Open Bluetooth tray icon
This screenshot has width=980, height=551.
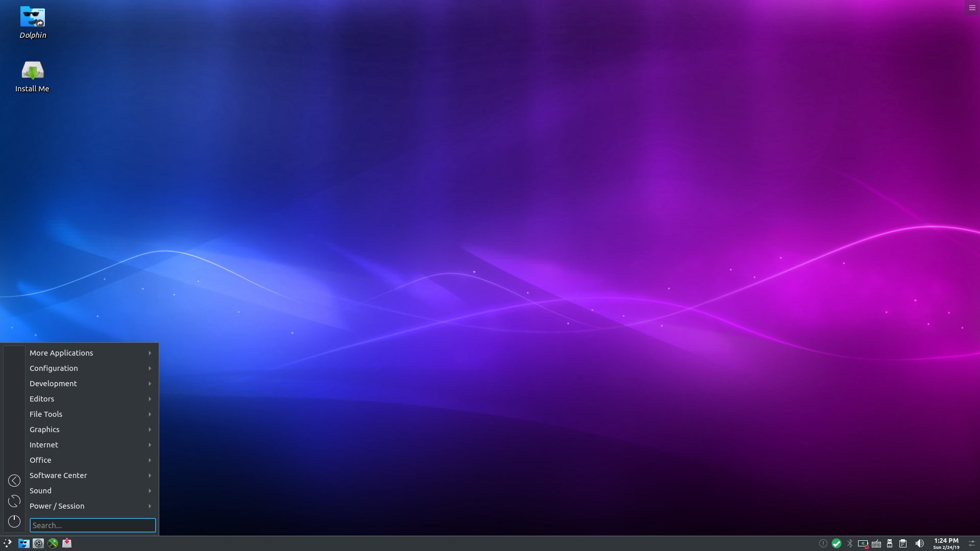click(850, 543)
